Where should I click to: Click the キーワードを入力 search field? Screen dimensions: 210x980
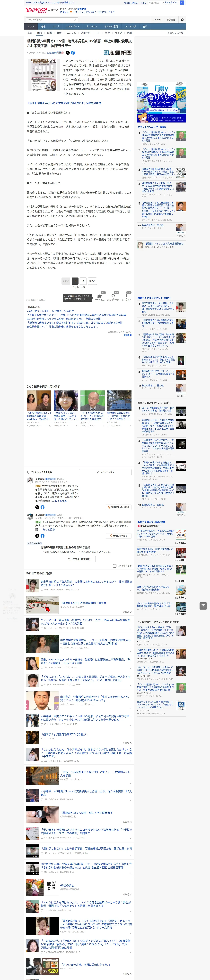pyautogui.click(x=49, y=20)
